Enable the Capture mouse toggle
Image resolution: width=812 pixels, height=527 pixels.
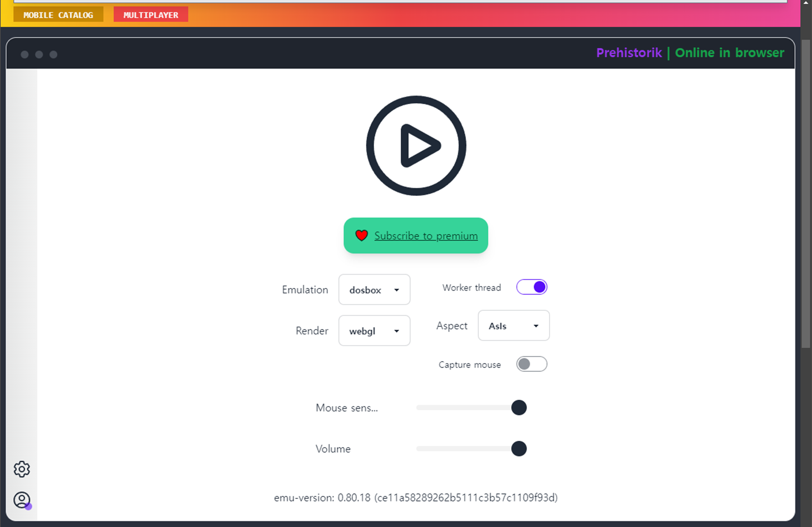[x=532, y=364]
